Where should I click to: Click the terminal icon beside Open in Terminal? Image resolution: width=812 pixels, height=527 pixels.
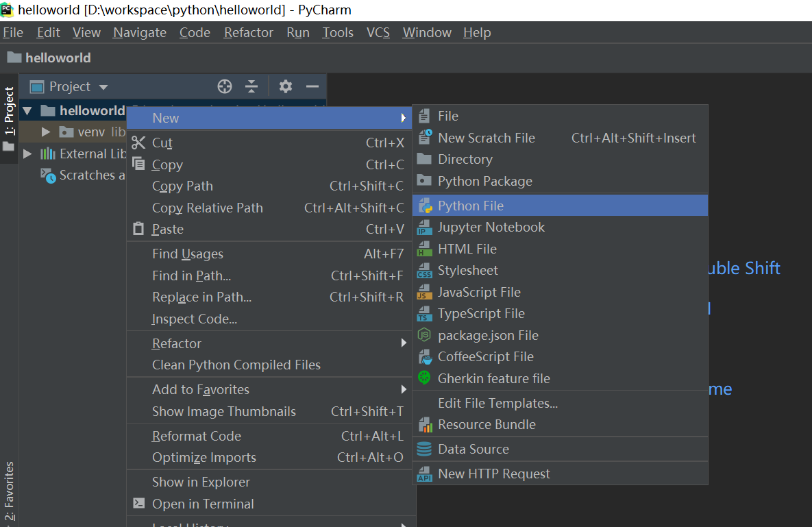point(139,503)
